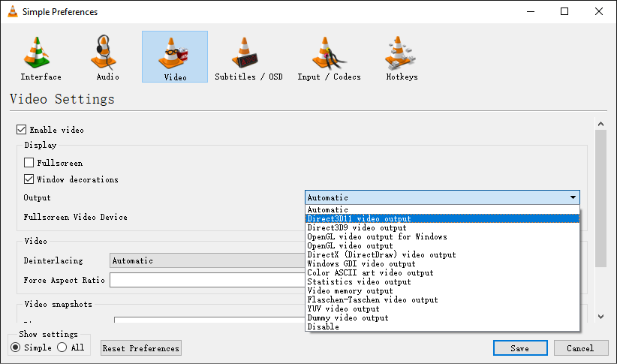Open the Hotkeys preferences category
Screen dimensions: 617x364
402,58
